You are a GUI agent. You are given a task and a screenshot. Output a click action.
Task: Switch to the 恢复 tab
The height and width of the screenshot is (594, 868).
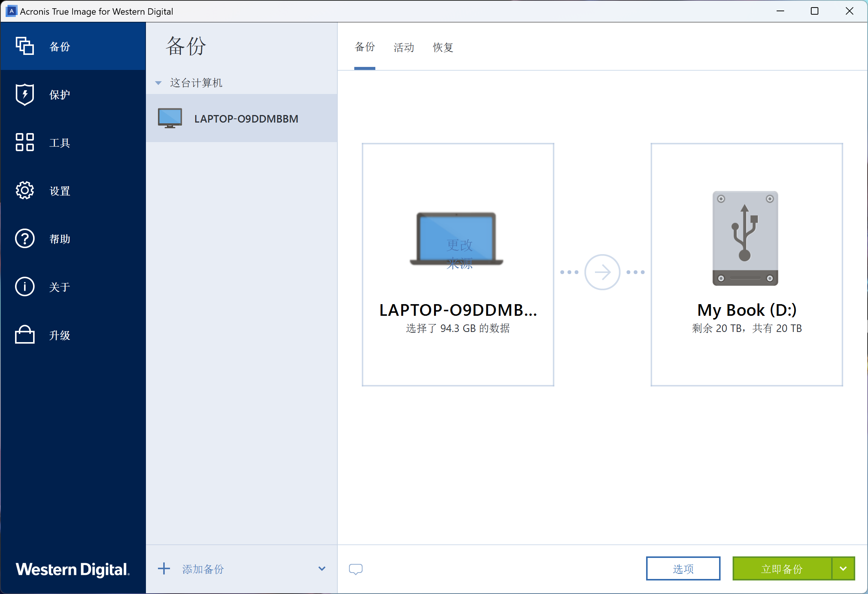coord(443,47)
